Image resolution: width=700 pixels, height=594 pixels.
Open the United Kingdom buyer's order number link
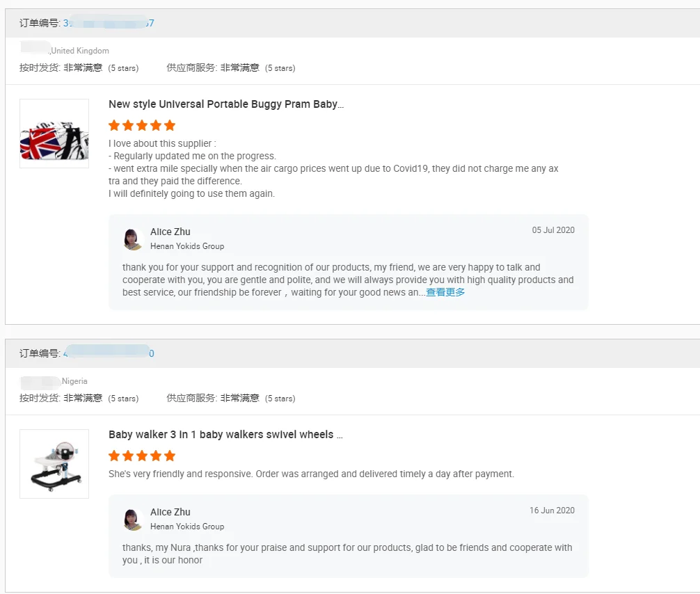point(109,23)
